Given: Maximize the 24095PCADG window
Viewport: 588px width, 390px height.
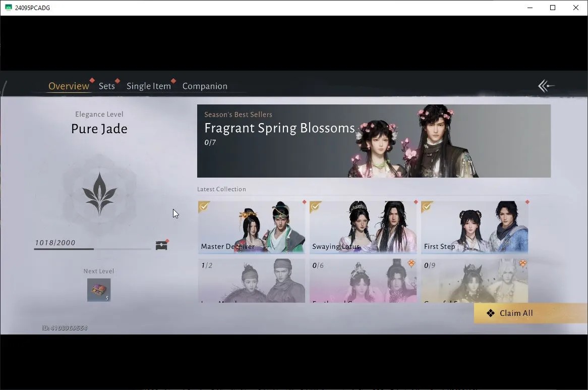Looking at the screenshot, I should point(553,8).
